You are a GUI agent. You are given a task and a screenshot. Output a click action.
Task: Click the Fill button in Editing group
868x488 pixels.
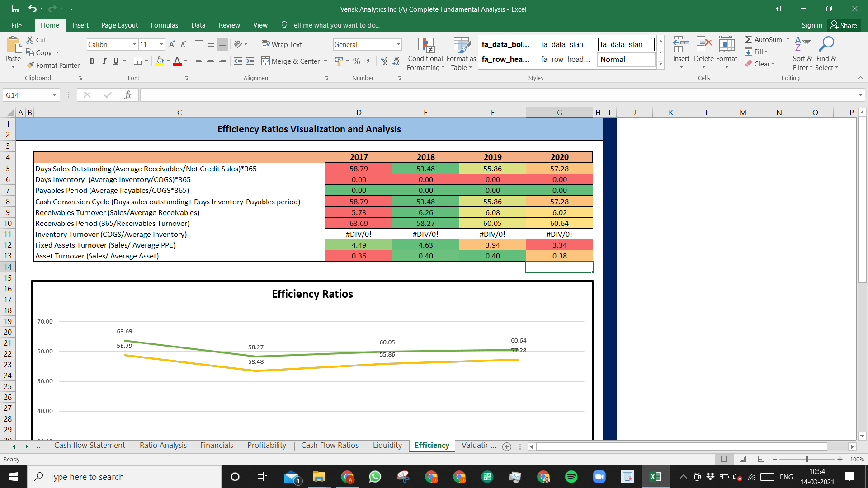point(756,52)
